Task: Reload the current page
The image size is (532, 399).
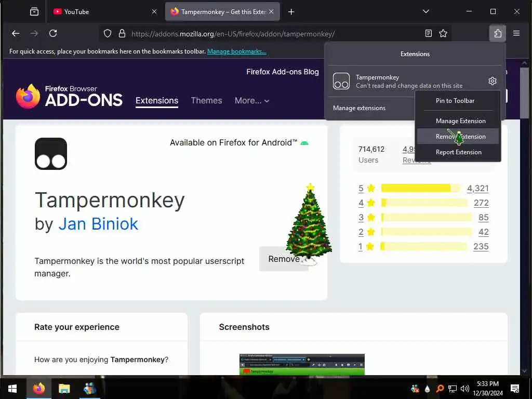Action: (53, 33)
